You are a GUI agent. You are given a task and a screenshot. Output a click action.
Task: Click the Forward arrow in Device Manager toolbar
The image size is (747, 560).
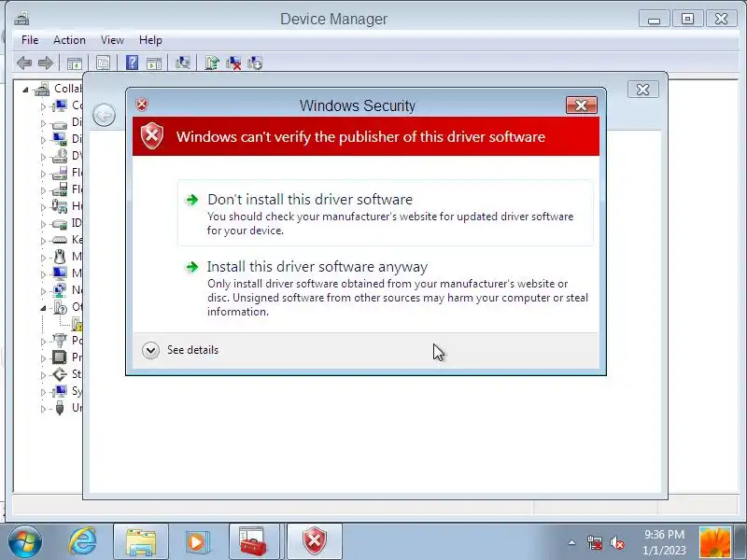[45, 63]
